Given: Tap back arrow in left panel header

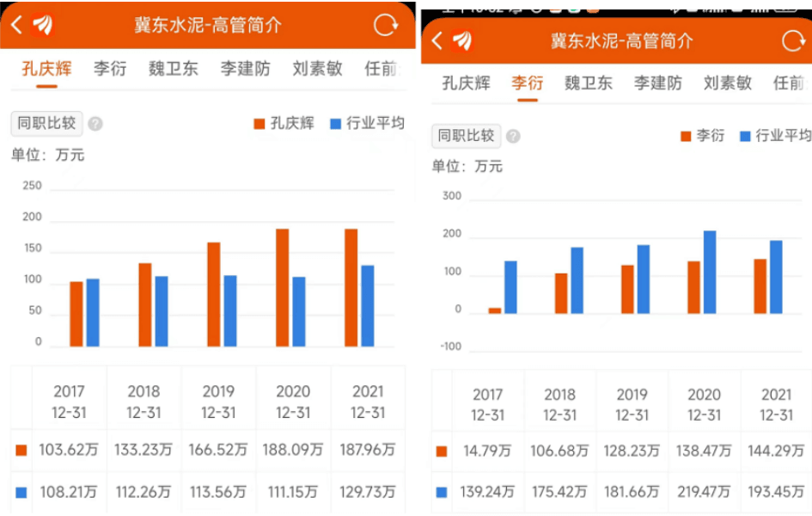Looking at the screenshot, I should pos(16,25).
